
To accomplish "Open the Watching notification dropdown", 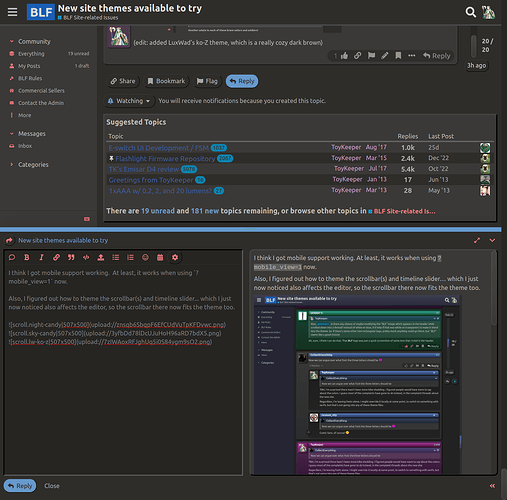I will (x=129, y=101).
